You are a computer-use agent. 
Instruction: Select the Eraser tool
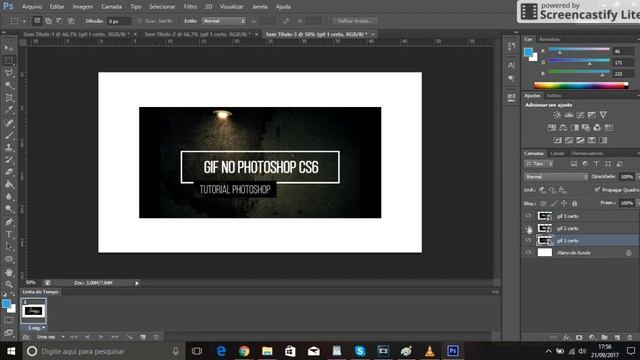[9, 171]
